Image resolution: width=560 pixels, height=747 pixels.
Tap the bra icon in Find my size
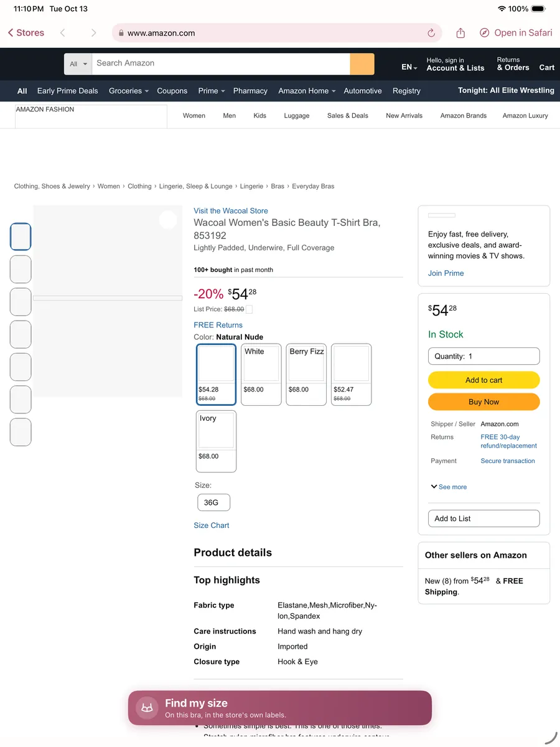click(x=147, y=708)
